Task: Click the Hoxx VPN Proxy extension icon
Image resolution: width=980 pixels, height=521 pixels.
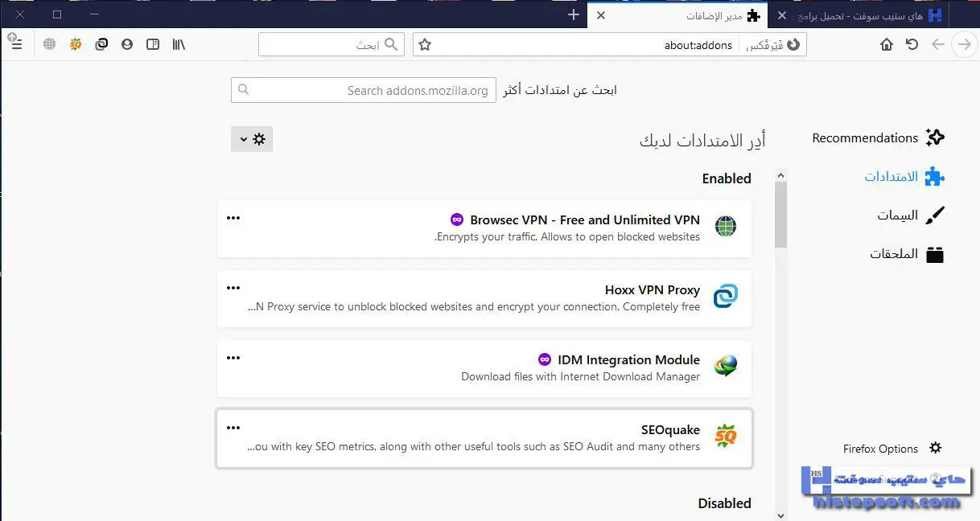Action: click(726, 297)
